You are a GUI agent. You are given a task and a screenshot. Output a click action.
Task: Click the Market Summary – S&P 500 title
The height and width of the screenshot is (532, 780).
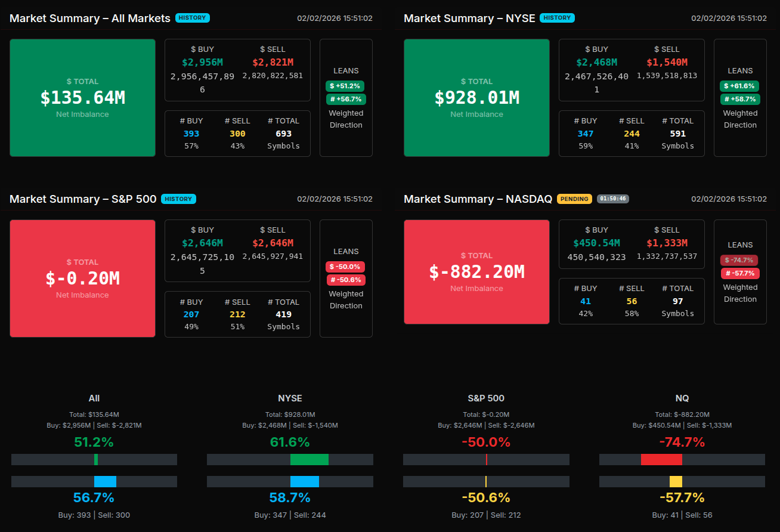pyautogui.click(x=83, y=199)
